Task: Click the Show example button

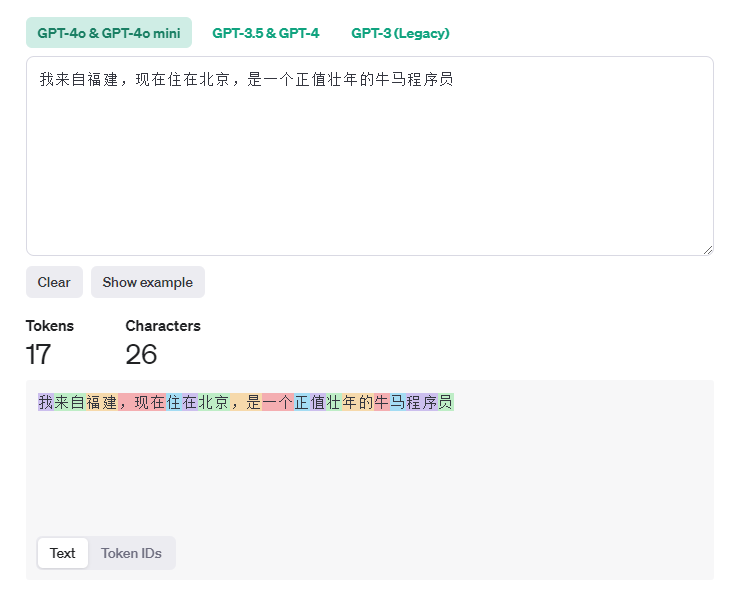Action: [x=147, y=282]
